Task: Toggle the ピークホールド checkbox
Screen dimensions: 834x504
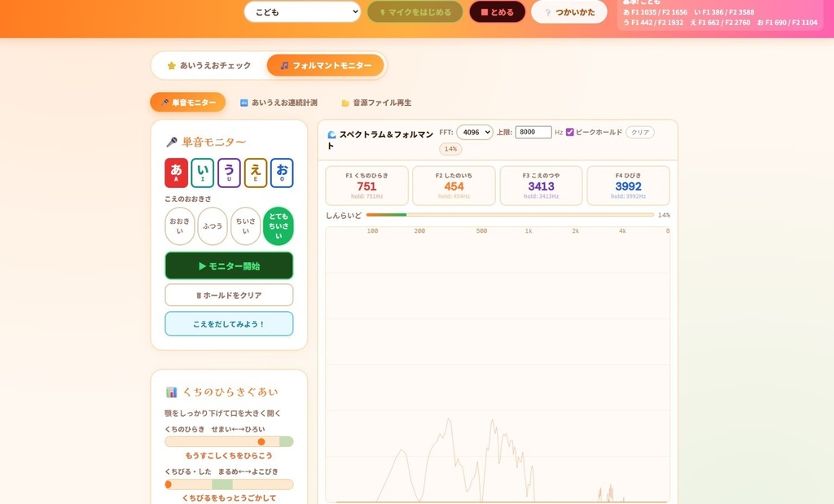Action: (x=568, y=132)
